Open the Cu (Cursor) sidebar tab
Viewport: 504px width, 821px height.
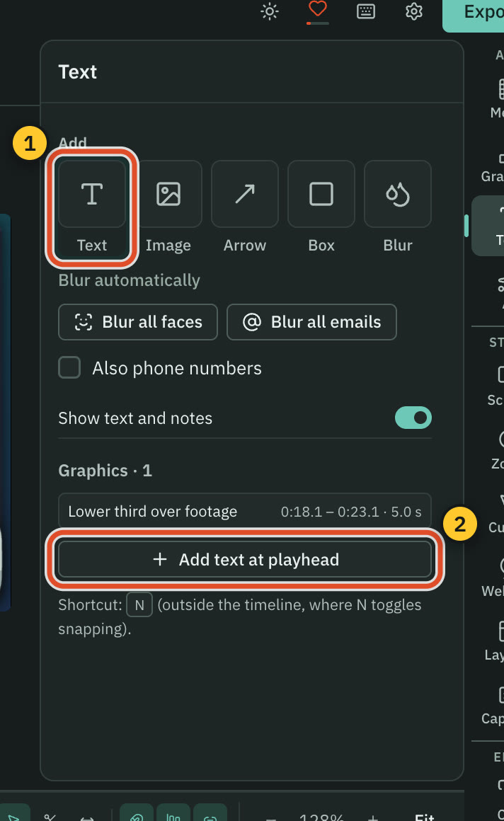(493, 514)
